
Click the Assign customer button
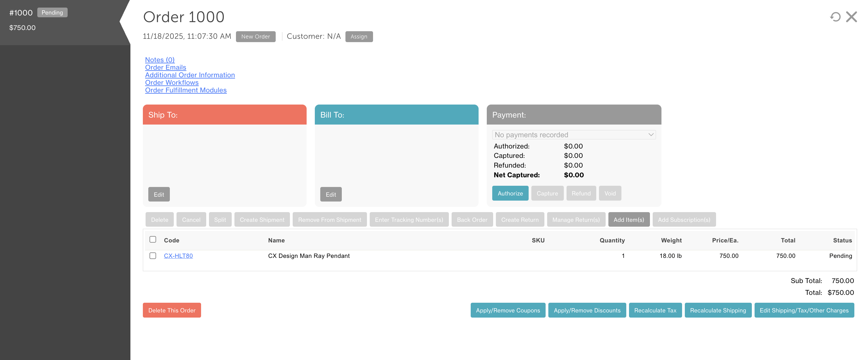point(359,36)
